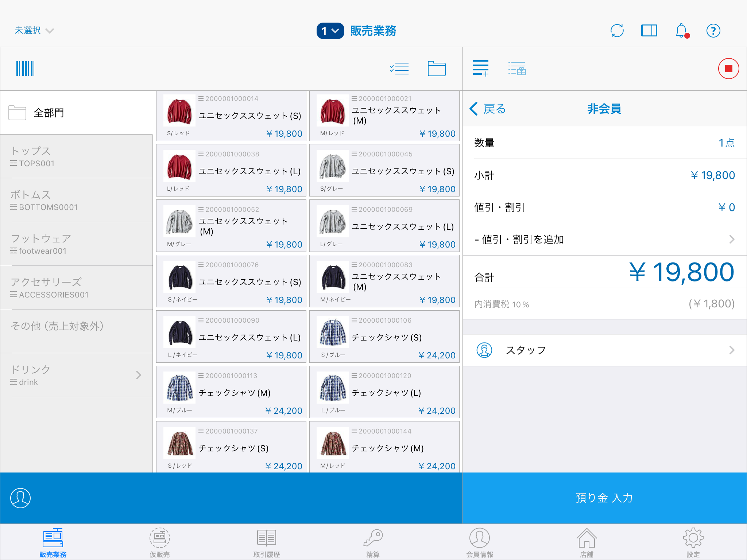This screenshot has height=560, width=747.
Task: Add product 2000001000038 red sweat L
Action: 231,170
